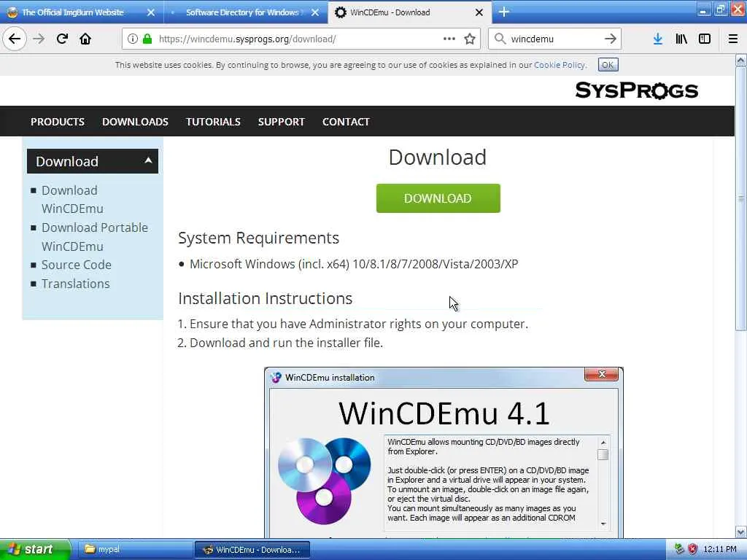Viewport: 747px width, 560px height.
Task: Click the address bar URL field
Action: (300, 39)
